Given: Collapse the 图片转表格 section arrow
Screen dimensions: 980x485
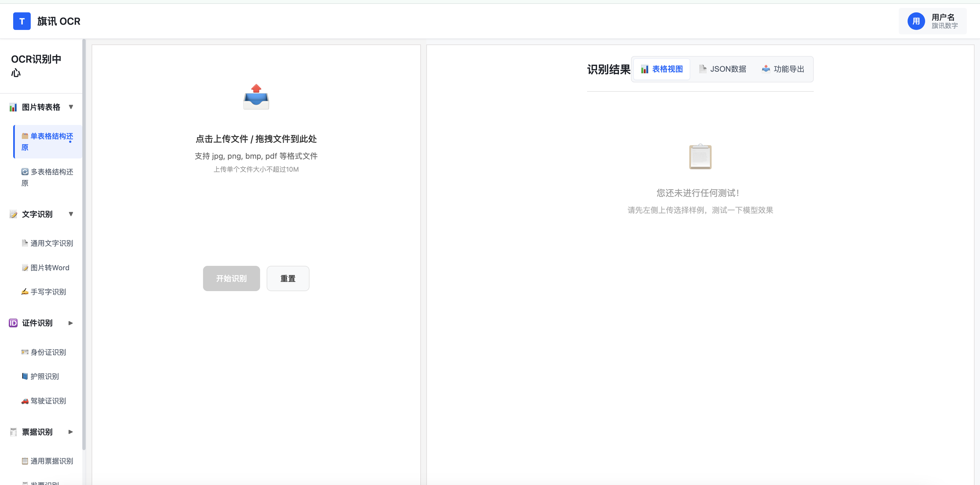Looking at the screenshot, I should [x=71, y=107].
